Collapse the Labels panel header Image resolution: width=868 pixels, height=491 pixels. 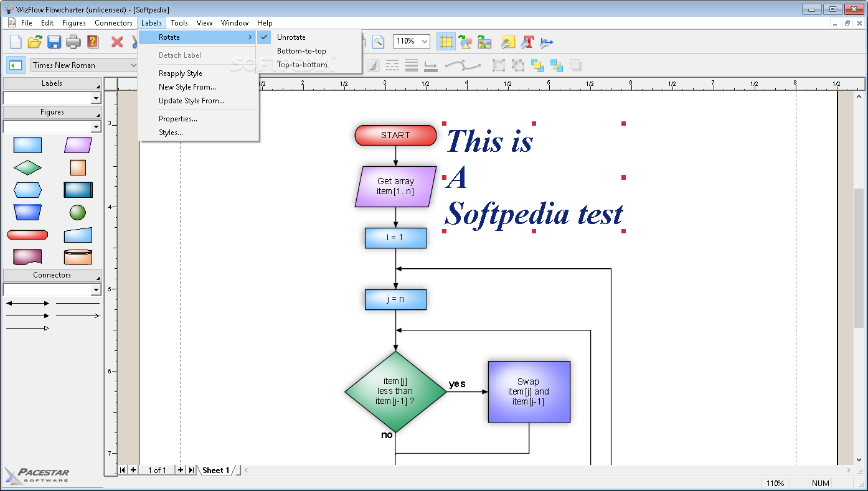(52, 83)
